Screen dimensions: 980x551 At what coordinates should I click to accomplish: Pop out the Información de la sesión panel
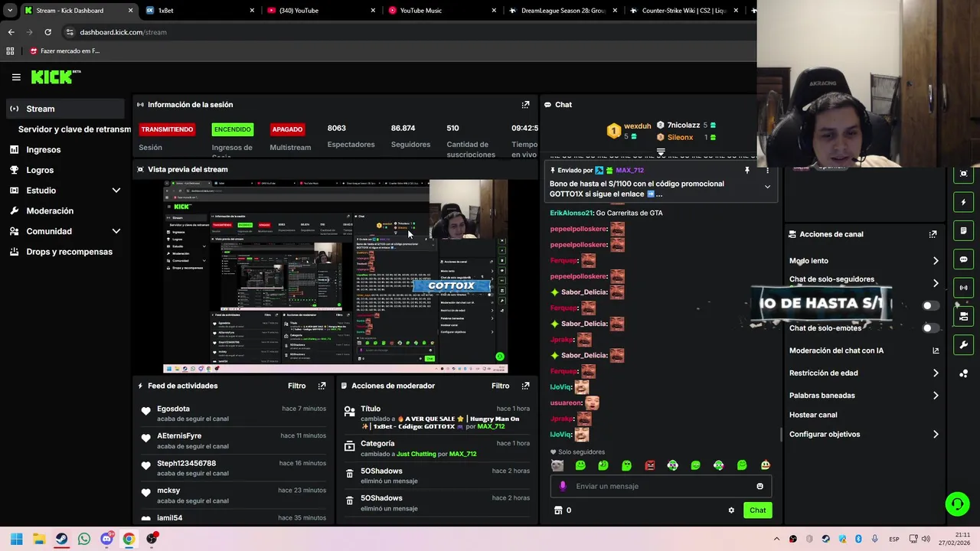[525, 105]
